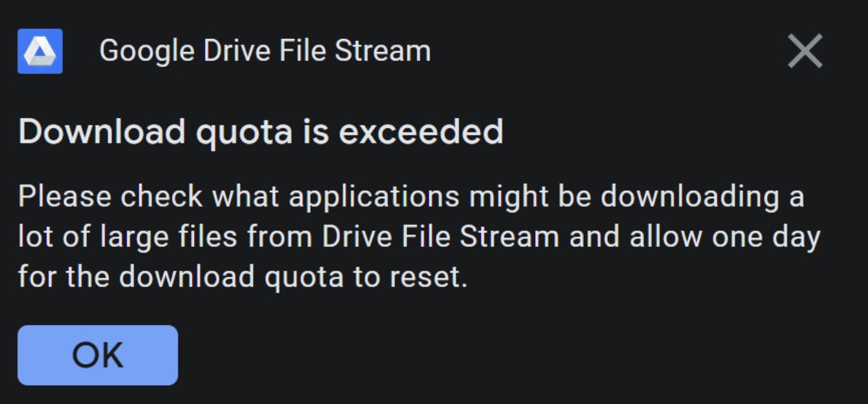
Task: Click the word "downloading" in the message body
Action: click(x=690, y=197)
